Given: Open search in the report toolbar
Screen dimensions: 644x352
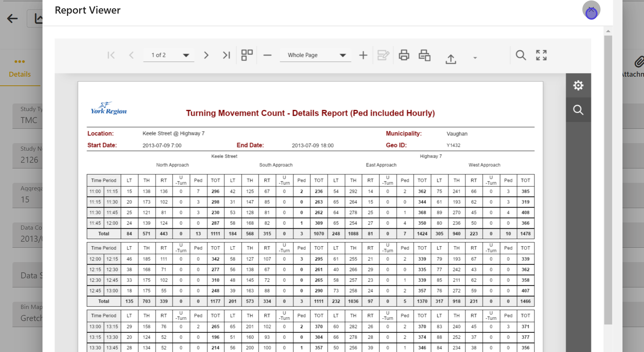Looking at the screenshot, I should click(521, 55).
